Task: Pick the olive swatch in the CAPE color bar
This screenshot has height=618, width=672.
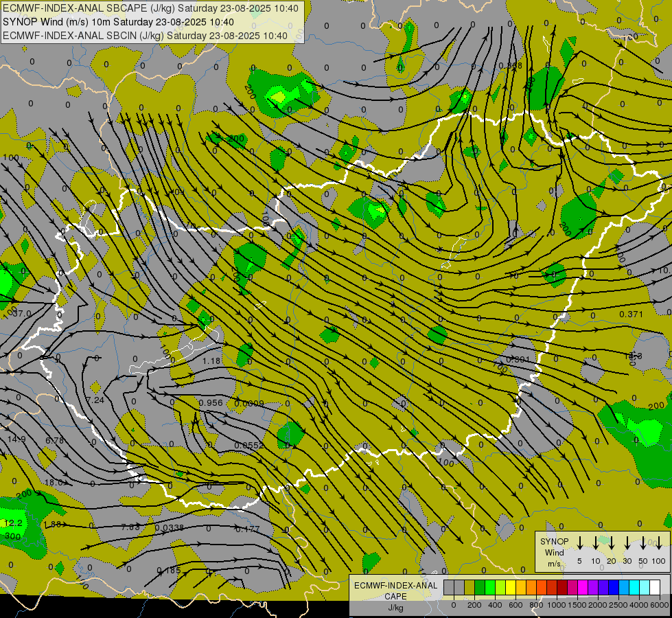Action: (x=470, y=588)
